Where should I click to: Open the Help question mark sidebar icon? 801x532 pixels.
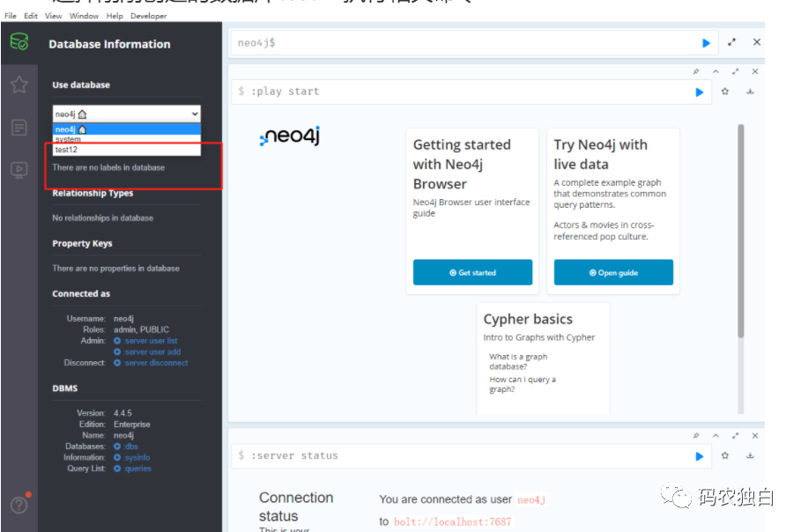[19, 505]
